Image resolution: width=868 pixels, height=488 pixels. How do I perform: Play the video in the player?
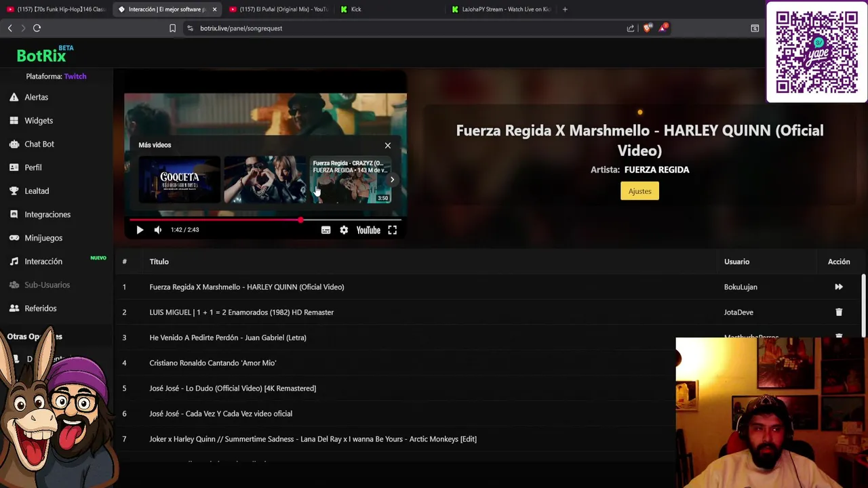click(140, 230)
